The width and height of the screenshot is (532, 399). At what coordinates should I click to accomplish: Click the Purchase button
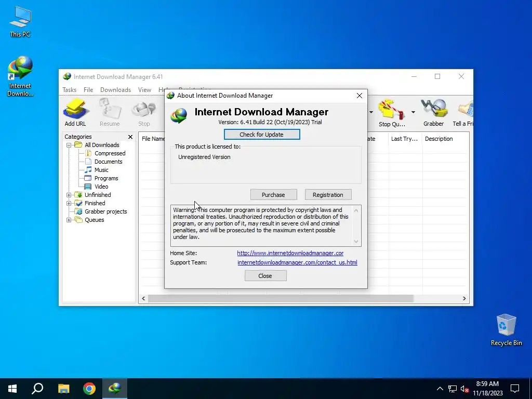pyautogui.click(x=273, y=195)
